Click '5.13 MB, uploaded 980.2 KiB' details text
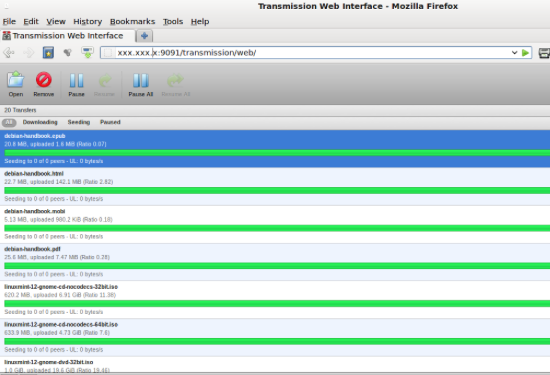This screenshot has width=550, height=375. click(58, 220)
